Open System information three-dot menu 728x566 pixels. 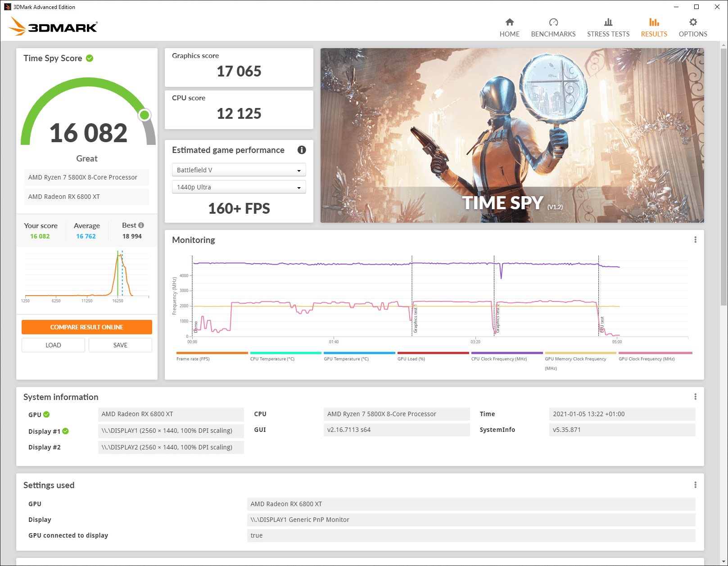[695, 396]
